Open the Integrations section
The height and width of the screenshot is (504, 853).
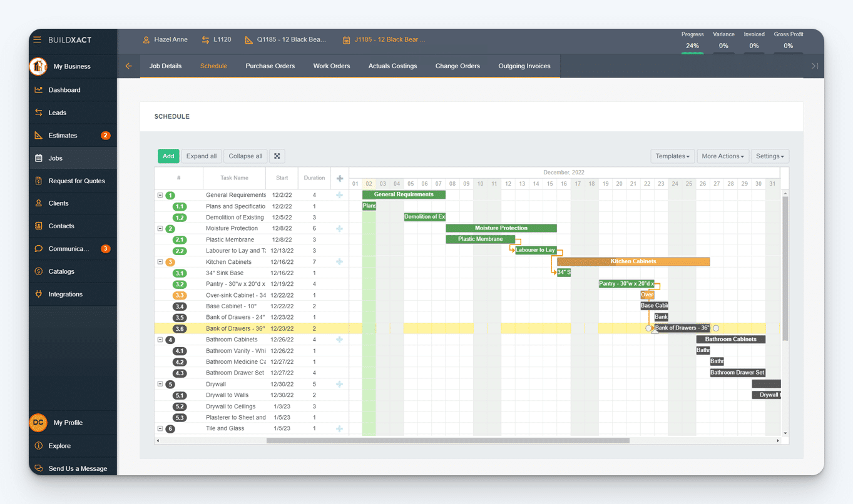point(65,294)
